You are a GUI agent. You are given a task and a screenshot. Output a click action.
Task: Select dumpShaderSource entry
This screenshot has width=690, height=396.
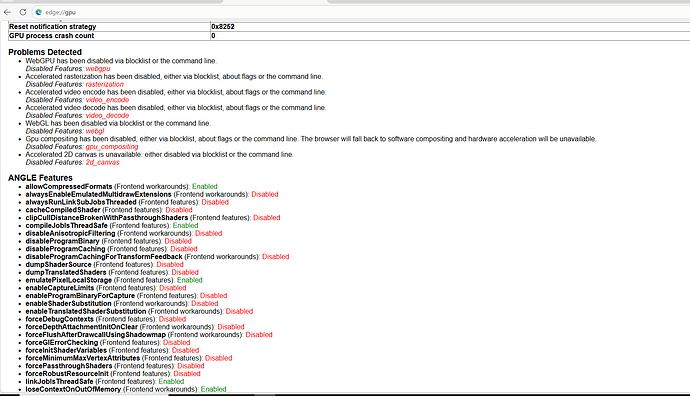pos(104,265)
